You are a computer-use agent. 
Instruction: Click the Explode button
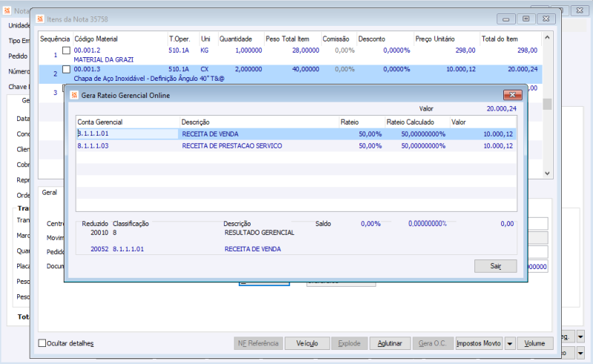coord(349,343)
